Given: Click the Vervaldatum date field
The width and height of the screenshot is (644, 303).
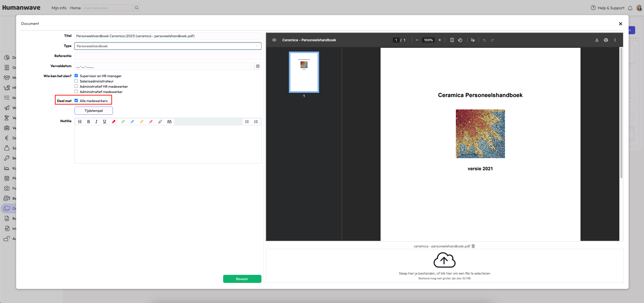Looking at the screenshot, I should point(164,66).
